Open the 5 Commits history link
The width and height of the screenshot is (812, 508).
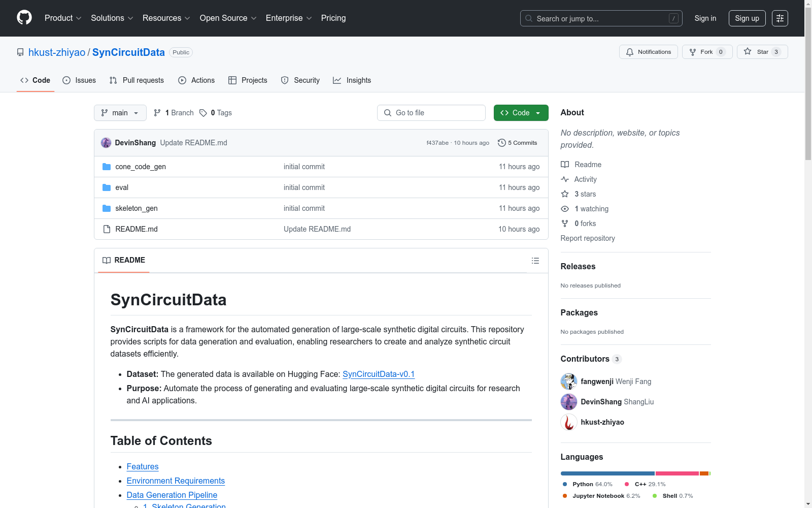point(518,143)
